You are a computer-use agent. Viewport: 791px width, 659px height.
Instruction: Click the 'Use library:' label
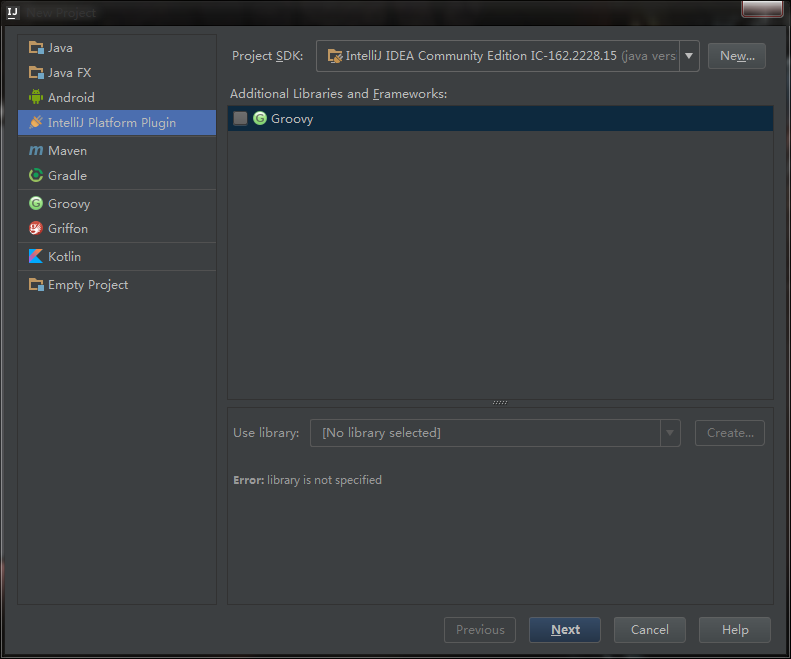pyautogui.click(x=266, y=433)
